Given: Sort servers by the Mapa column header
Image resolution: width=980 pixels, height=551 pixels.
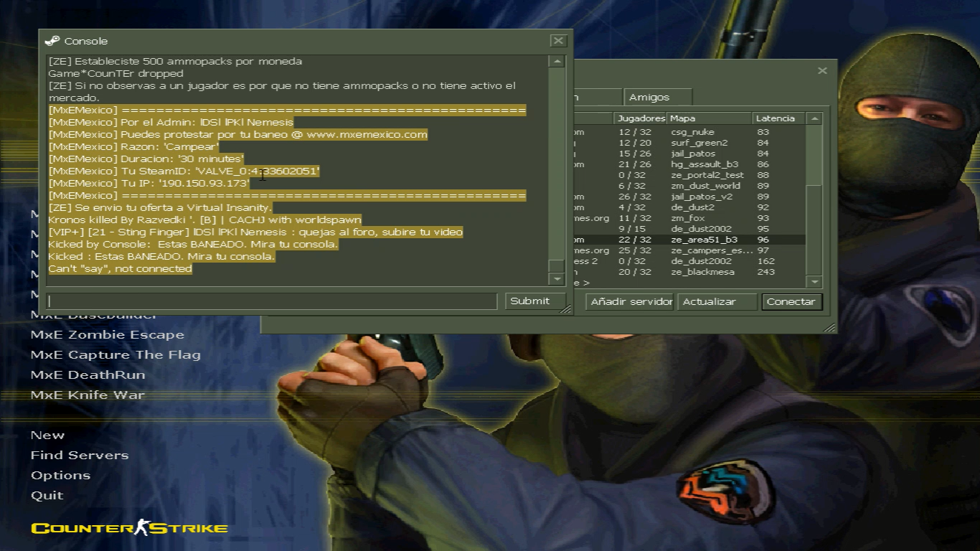Looking at the screenshot, I should pyautogui.click(x=710, y=118).
